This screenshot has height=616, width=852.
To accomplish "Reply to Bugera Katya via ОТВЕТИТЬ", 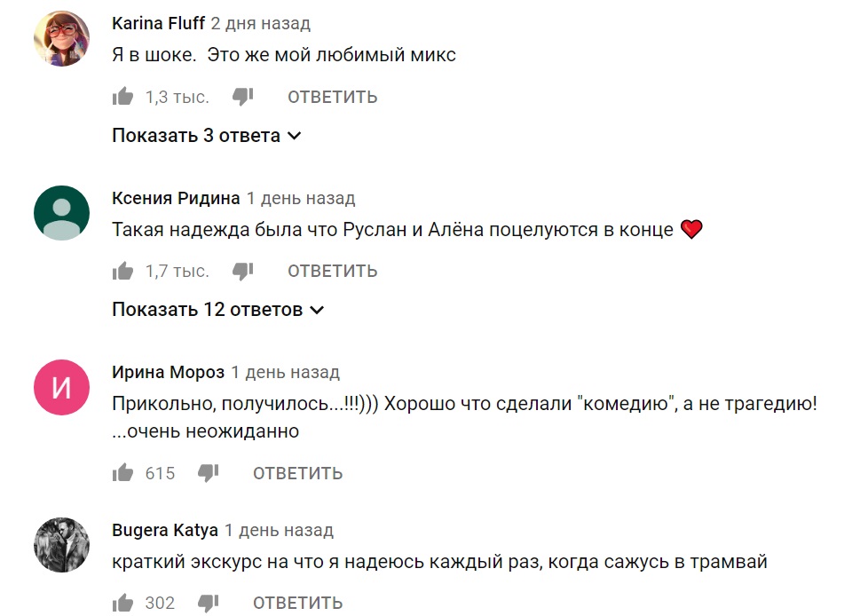I will pos(298,603).
